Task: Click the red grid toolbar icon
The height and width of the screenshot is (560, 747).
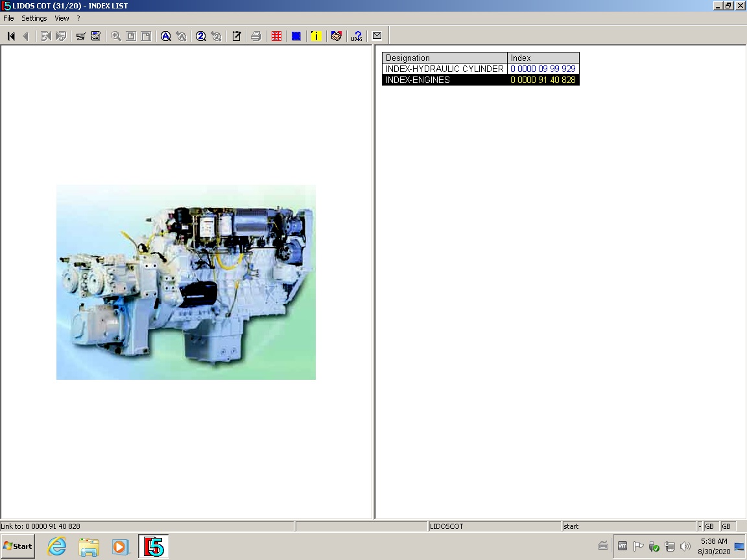Action: coord(276,36)
